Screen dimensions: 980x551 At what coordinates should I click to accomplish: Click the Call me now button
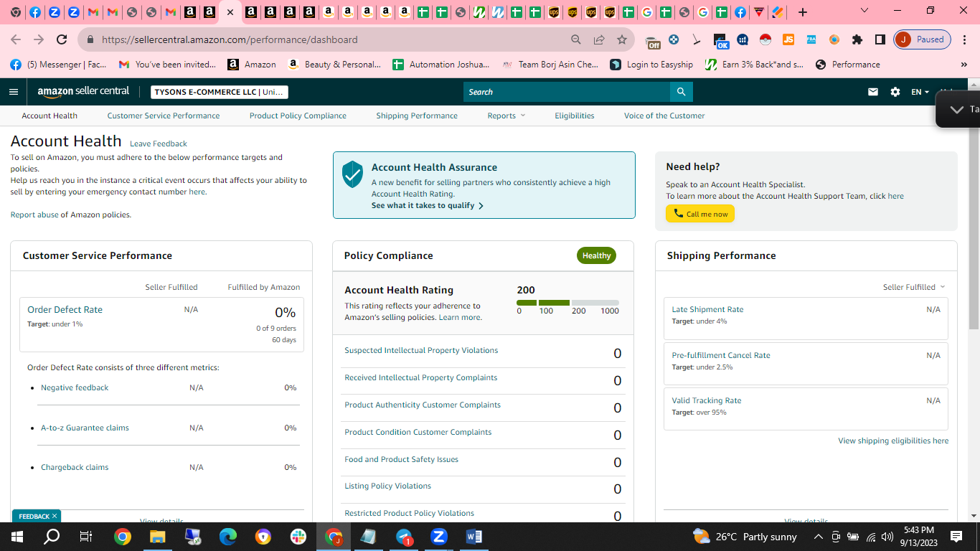tap(700, 214)
